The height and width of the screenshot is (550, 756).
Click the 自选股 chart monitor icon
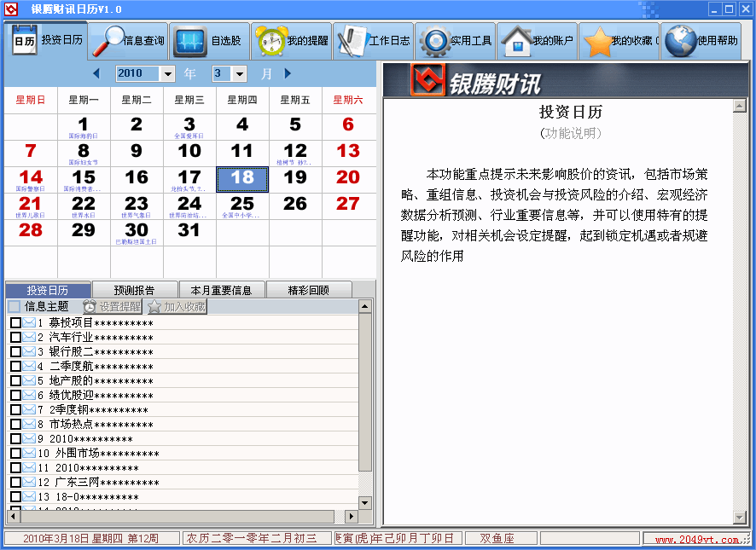[189, 40]
